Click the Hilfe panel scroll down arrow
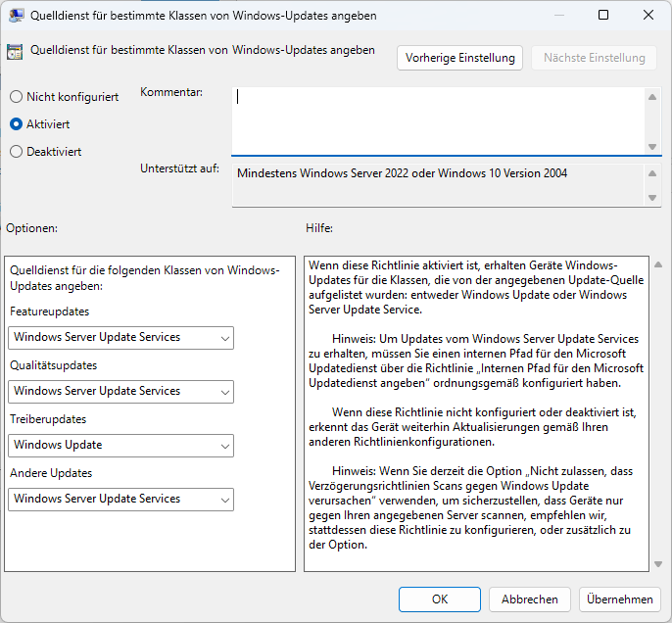Viewport: 672px width, 623px height. click(x=658, y=564)
